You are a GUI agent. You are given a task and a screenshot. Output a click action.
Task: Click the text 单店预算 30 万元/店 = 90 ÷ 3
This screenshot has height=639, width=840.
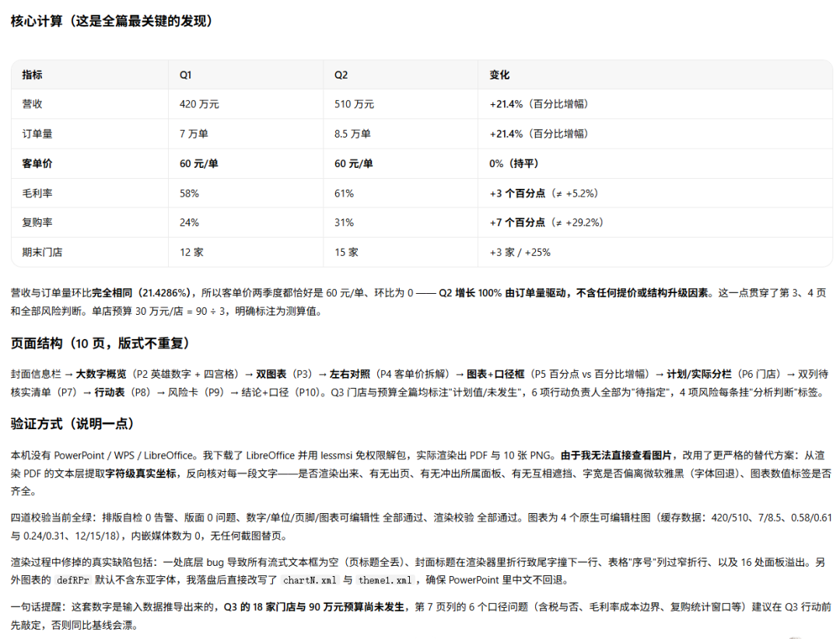[x=160, y=311]
